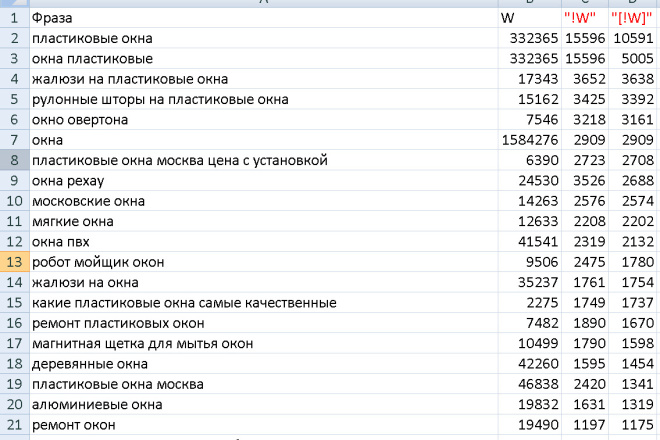Image resolution: width=660 pixels, height=440 pixels.
Task: Select the value 46838 cell
Action: [530, 384]
